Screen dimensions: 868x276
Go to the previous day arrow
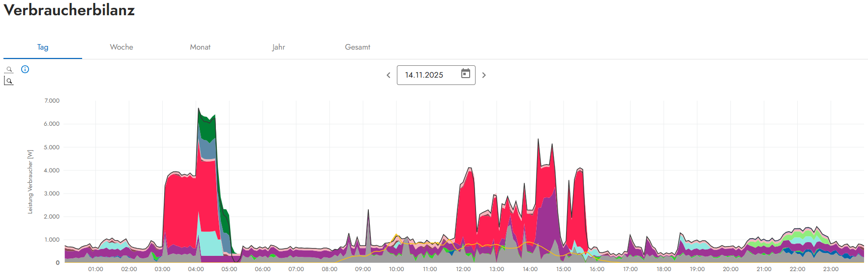coord(389,75)
